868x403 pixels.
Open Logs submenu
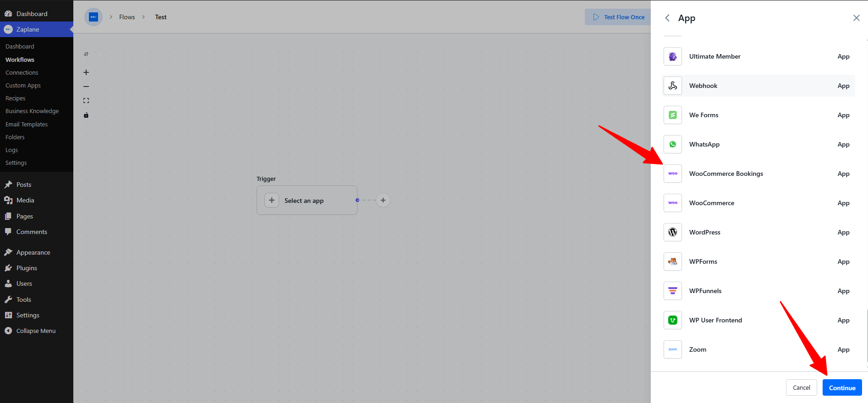[12, 150]
